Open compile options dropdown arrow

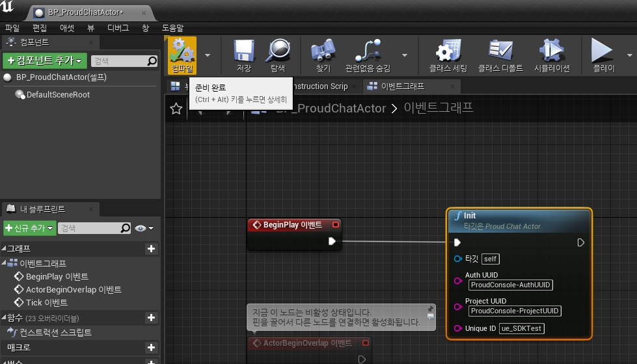208,55
